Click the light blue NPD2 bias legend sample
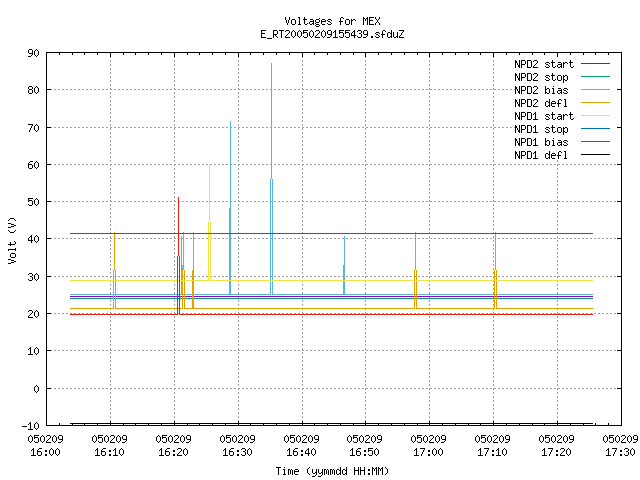Viewport: 640px width, 480px height. pyautogui.click(x=595, y=89)
